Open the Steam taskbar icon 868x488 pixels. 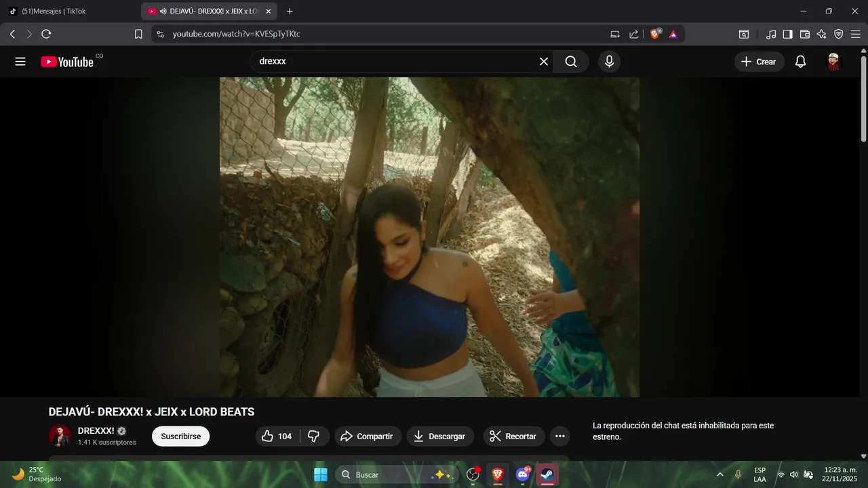click(547, 474)
